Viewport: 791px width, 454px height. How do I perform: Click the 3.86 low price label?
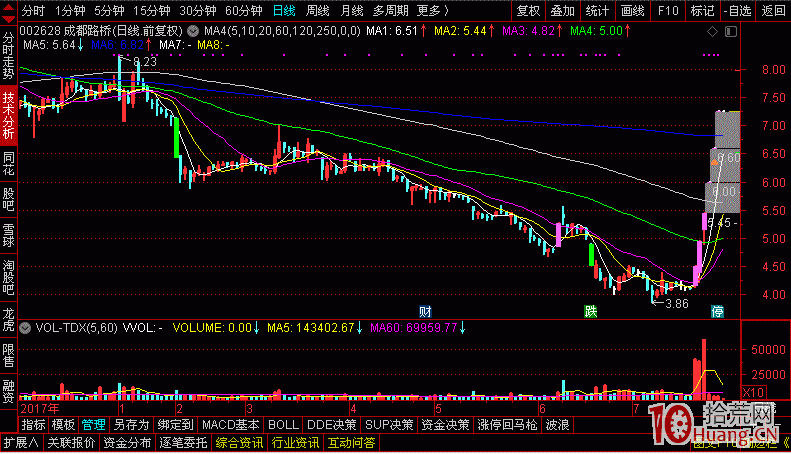point(677,304)
